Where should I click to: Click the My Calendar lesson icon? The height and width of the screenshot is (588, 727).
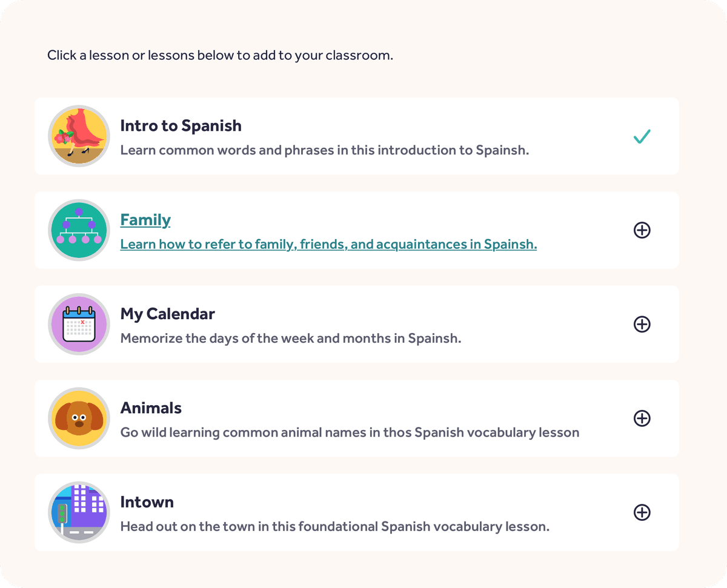click(x=79, y=325)
